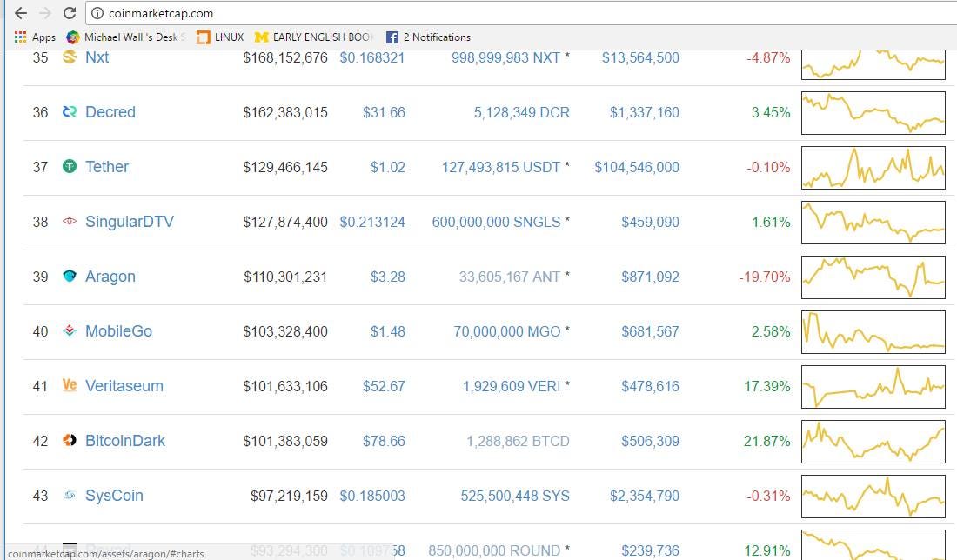Click the Tether coin logo icon
957x560 pixels.
70,166
